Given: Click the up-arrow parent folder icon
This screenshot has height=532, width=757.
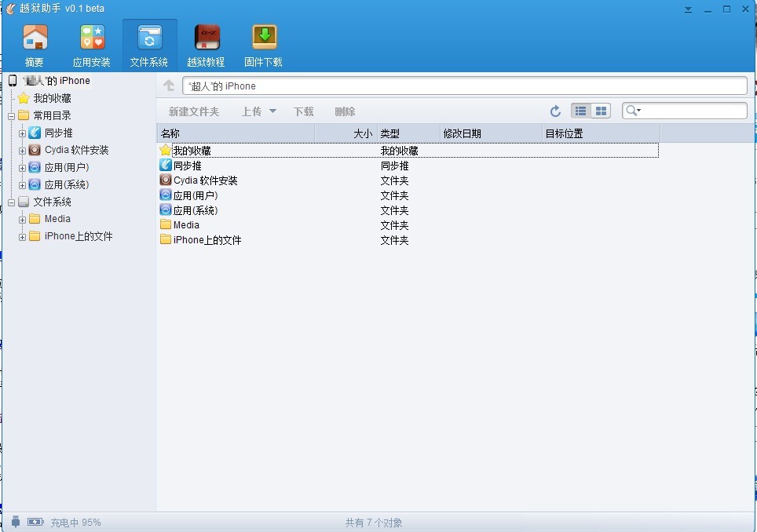Looking at the screenshot, I should point(169,86).
